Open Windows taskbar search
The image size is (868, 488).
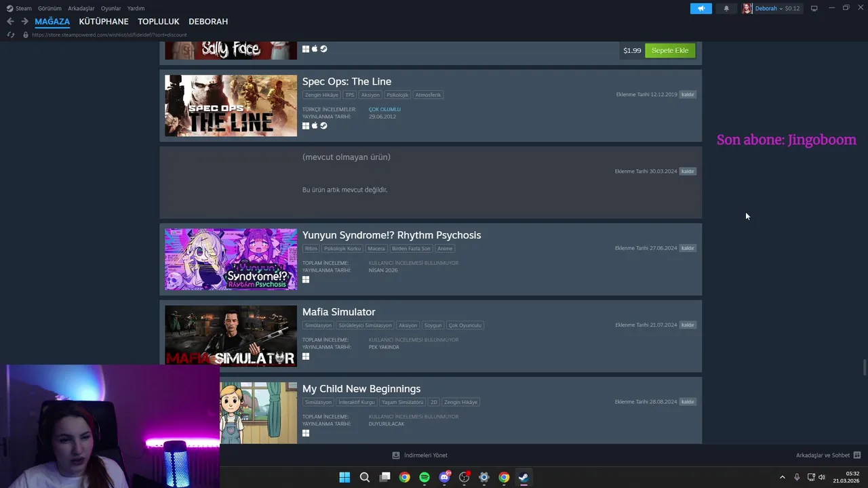pyautogui.click(x=364, y=477)
